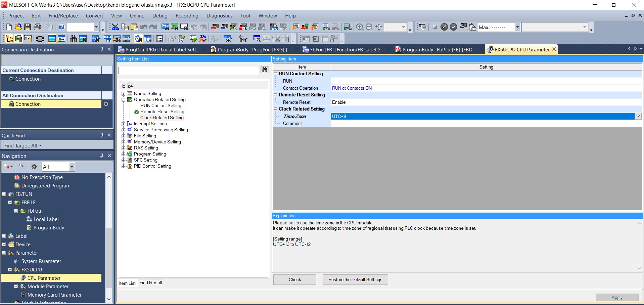Switch to the Find Result tab

(x=150, y=283)
